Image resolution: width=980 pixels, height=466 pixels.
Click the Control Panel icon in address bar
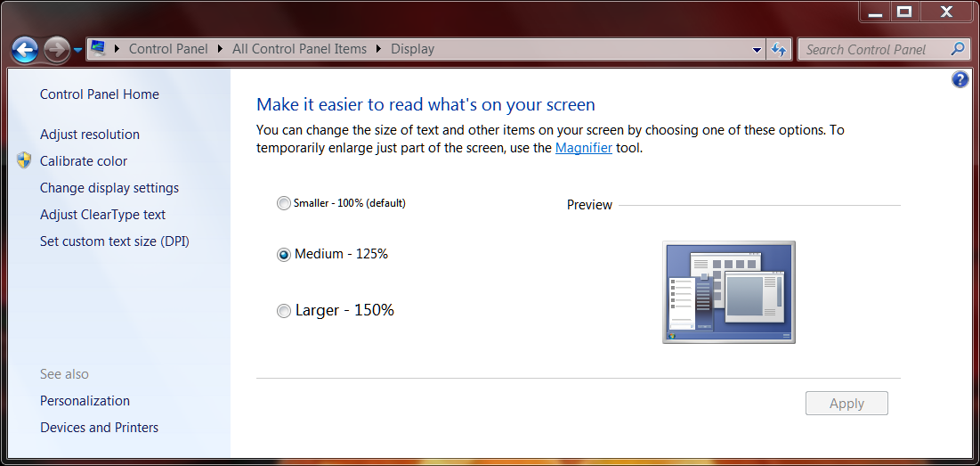pos(98,48)
